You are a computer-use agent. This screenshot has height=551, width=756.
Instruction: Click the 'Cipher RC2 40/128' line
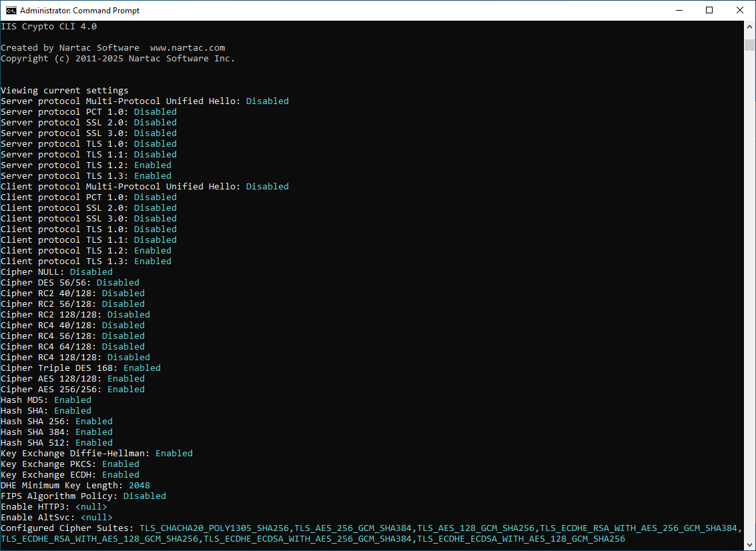[x=73, y=293]
